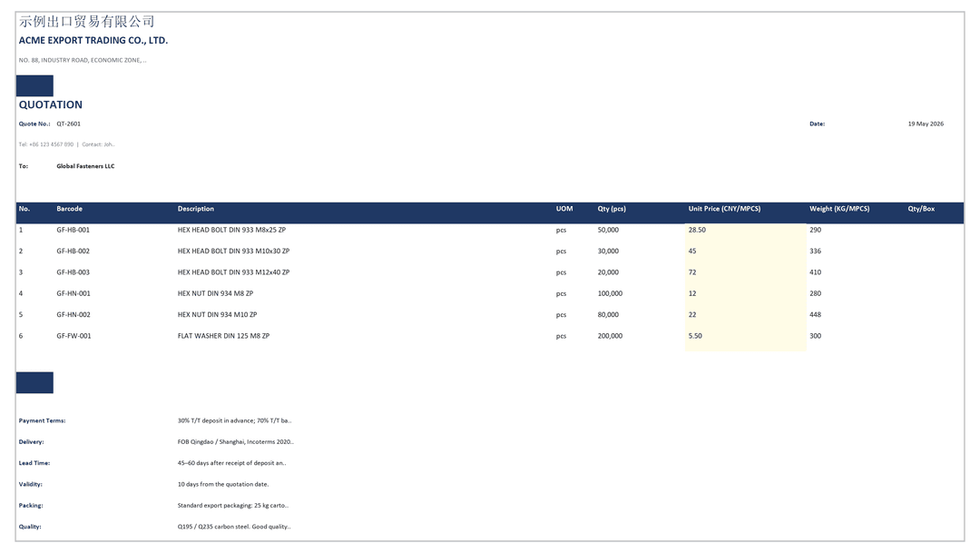Select quantity cell 80,000
Viewport: 980px width, 553px height.
(608, 315)
